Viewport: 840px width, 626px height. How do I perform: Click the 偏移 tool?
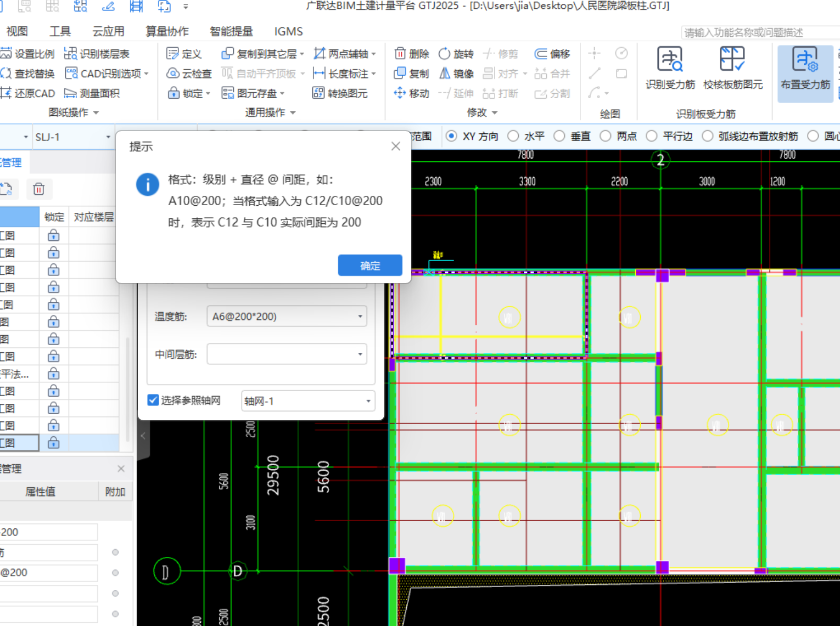[552, 54]
